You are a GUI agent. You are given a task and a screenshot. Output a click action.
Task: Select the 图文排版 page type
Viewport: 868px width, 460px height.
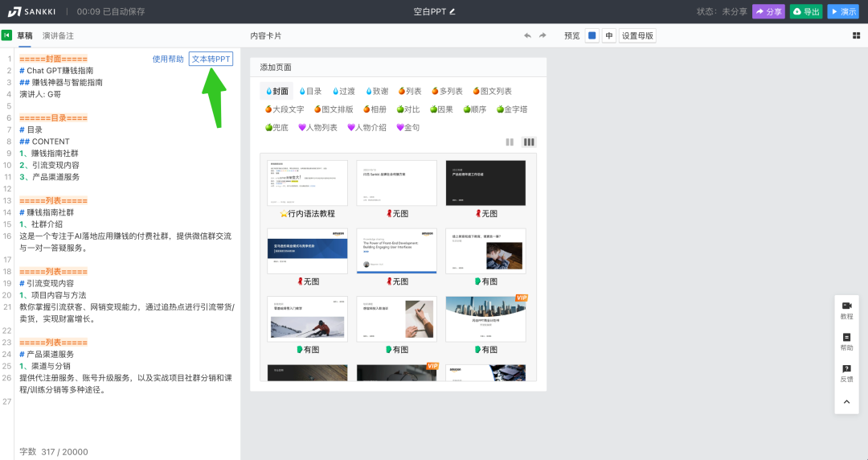[x=334, y=109]
